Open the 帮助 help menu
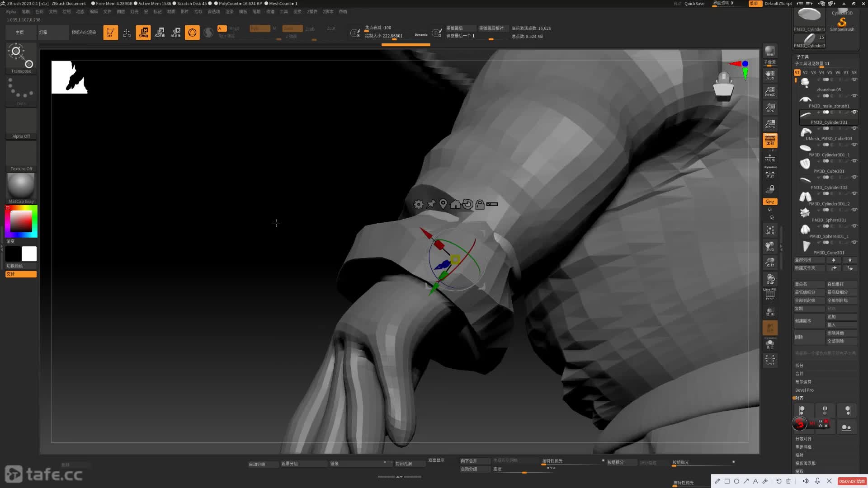This screenshot has height=488, width=868. tap(343, 12)
